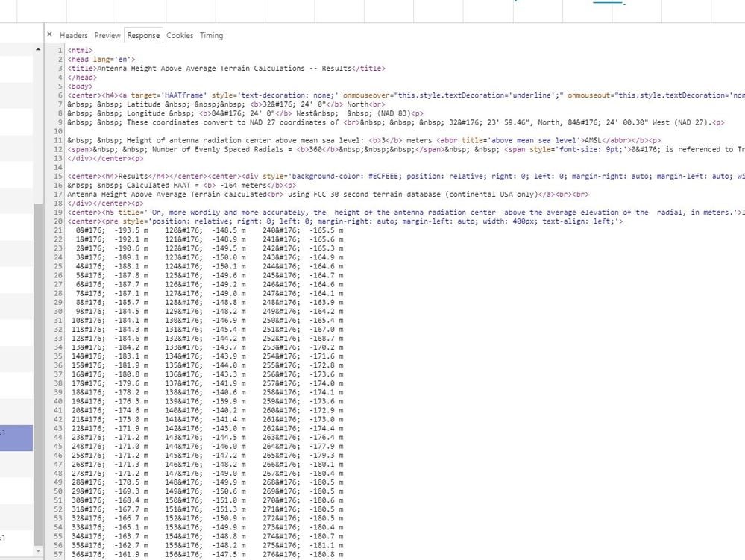Click line about height above mean sea level
745x560 pixels.
coord(364,141)
